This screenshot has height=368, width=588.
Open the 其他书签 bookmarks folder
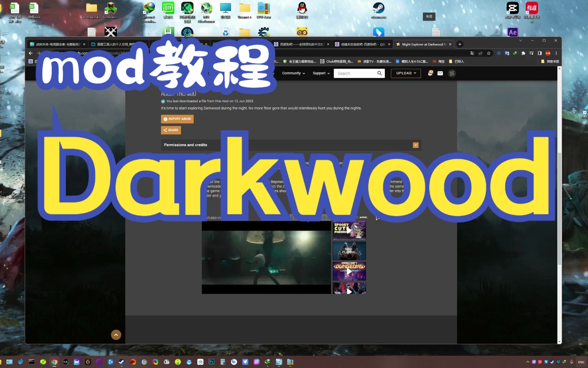tap(550, 62)
